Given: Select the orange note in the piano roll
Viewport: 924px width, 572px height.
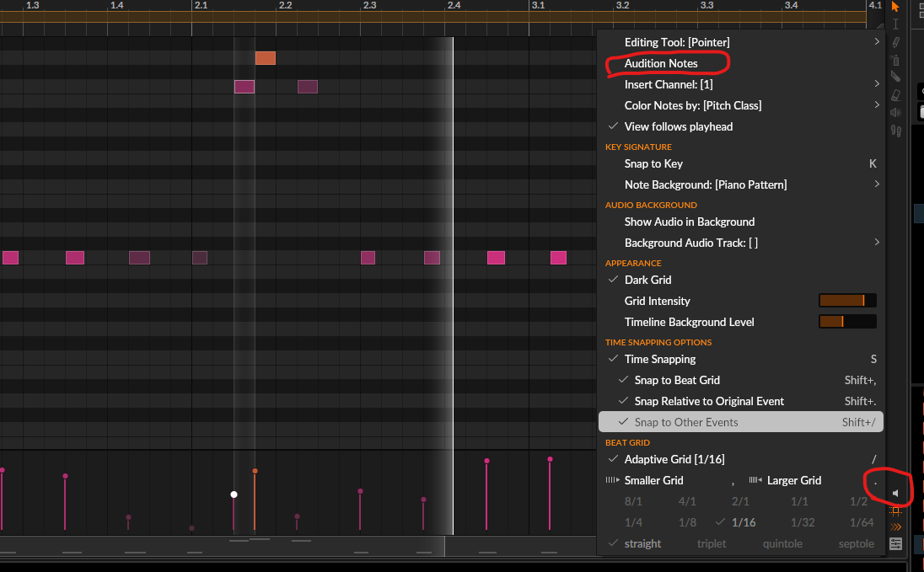Looking at the screenshot, I should point(266,58).
